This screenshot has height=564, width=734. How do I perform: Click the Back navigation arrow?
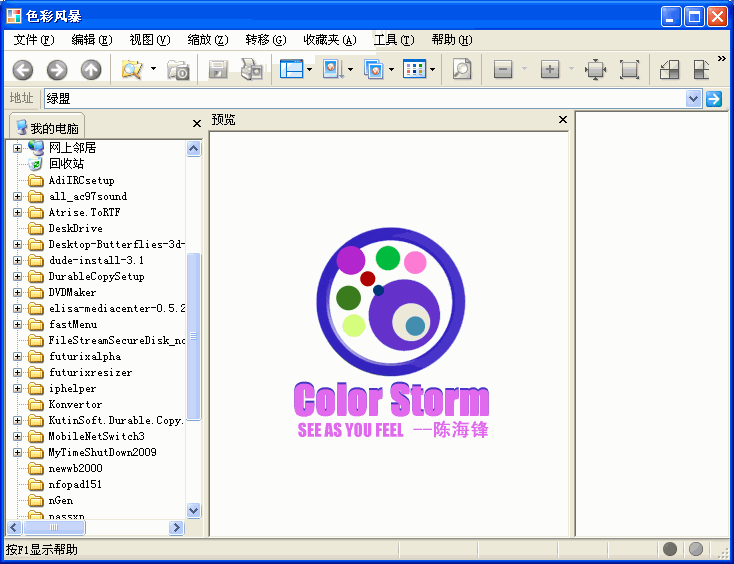(x=23, y=70)
